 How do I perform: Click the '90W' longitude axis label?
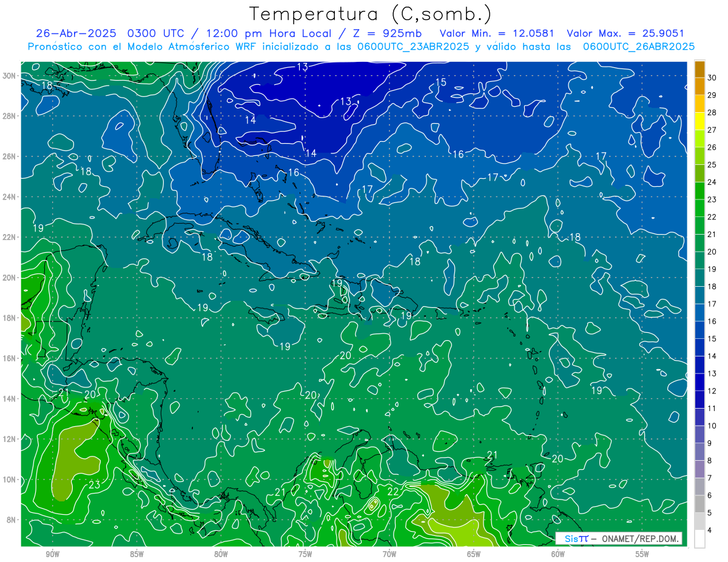[52, 555]
